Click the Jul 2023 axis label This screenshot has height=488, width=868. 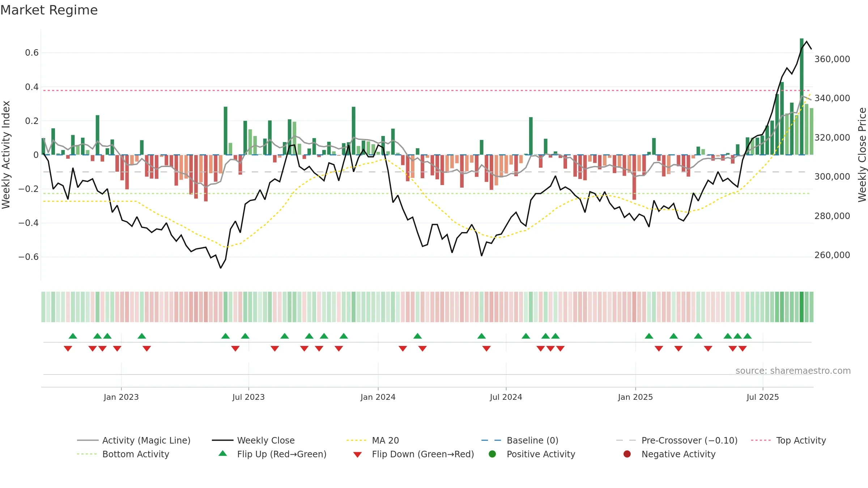point(248,397)
